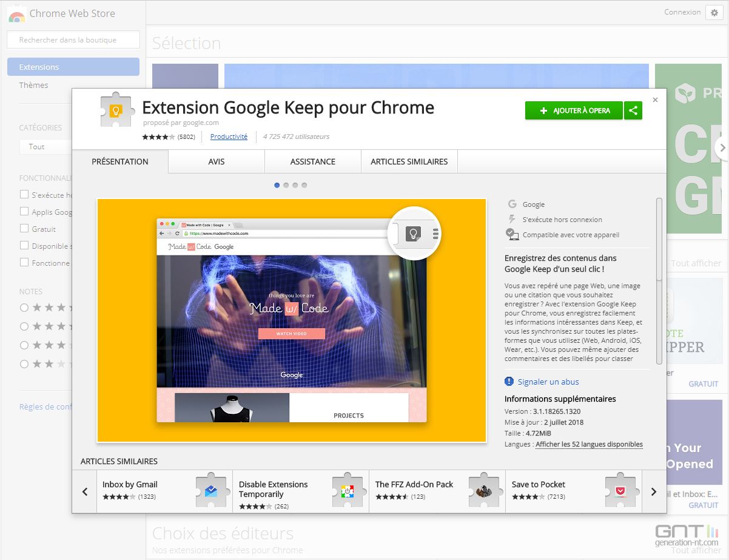Advance the background featured carousel arrow

722,147
